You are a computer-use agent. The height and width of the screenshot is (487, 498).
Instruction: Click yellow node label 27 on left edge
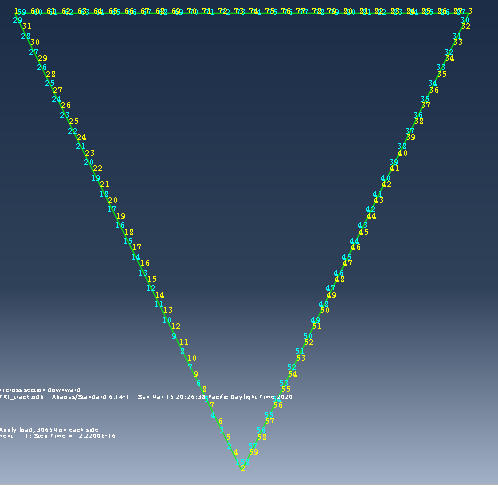click(58, 90)
